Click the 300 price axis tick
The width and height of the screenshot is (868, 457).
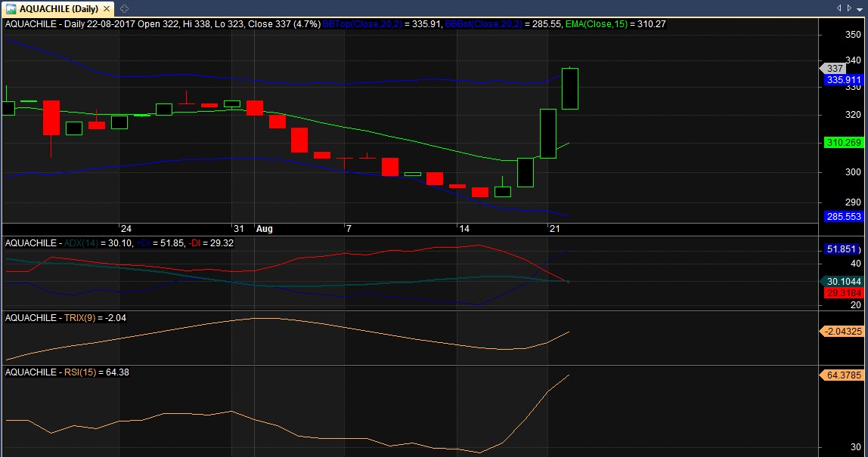click(x=853, y=173)
